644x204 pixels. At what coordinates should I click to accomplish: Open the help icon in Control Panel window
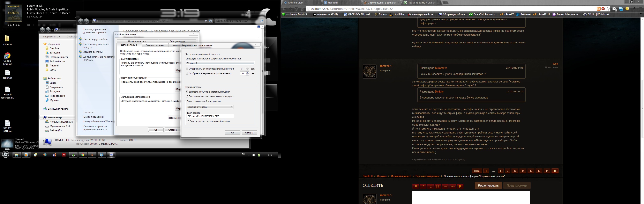[259, 27]
